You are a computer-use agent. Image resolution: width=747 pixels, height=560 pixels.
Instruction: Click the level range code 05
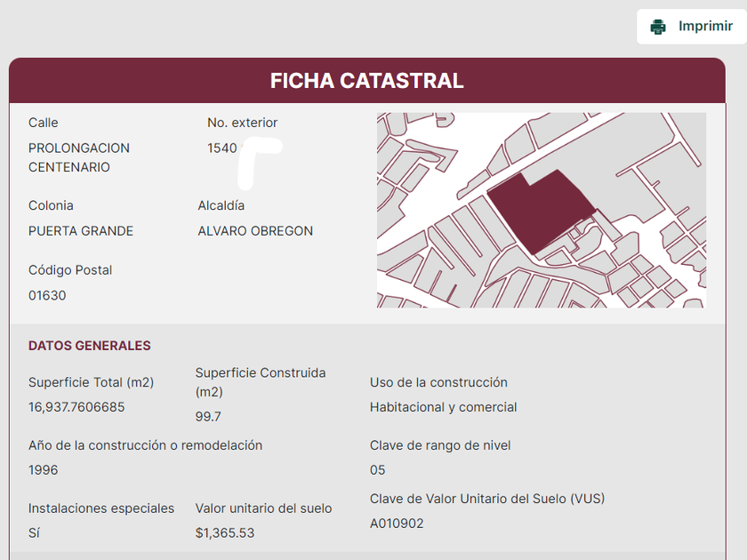[x=378, y=469]
